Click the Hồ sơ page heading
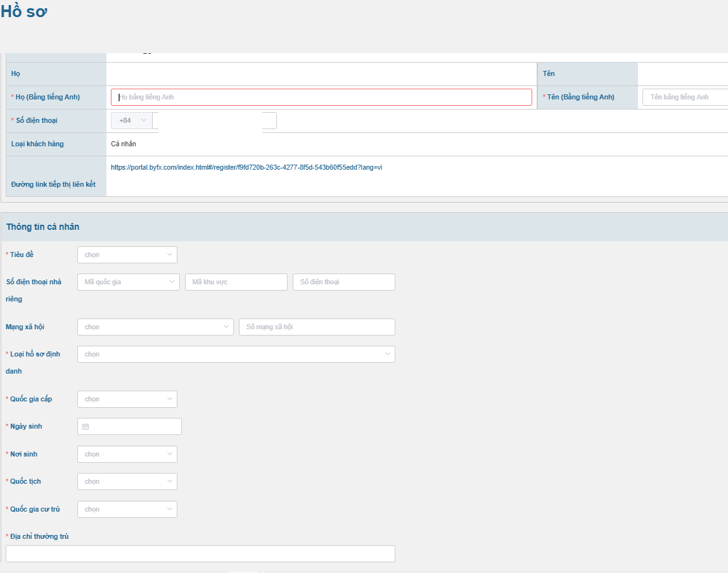Image resolution: width=728 pixels, height=573 pixels. (x=24, y=11)
